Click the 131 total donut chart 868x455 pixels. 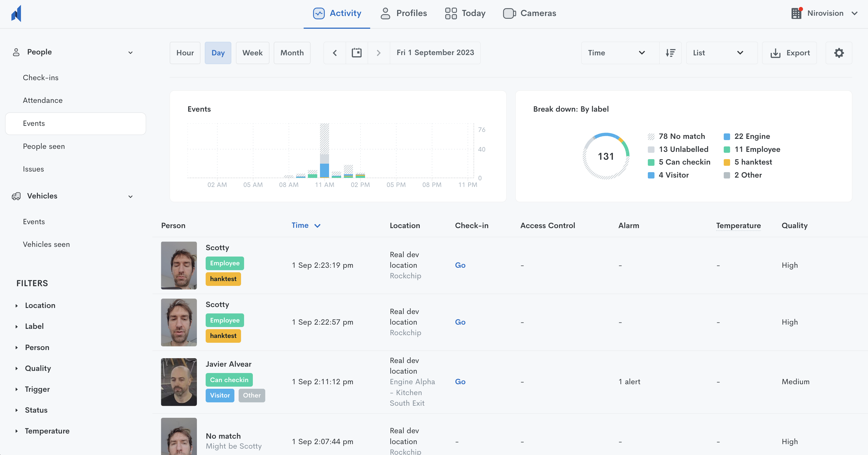pos(606,156)
